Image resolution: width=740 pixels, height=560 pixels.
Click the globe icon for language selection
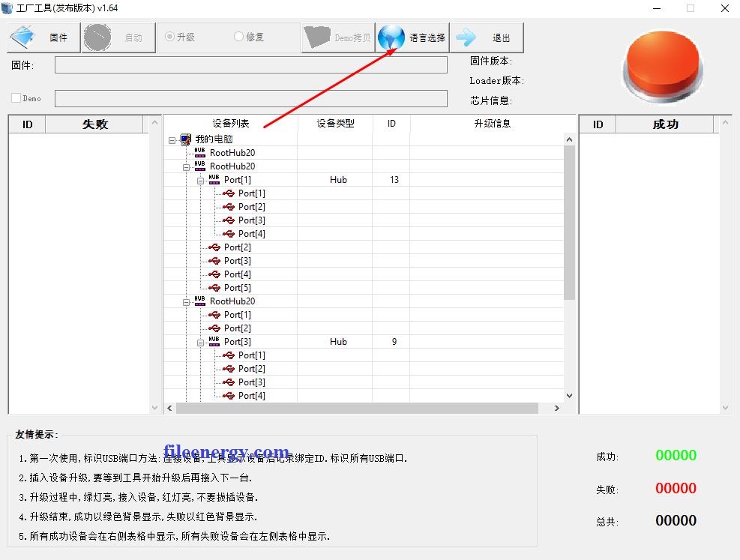pyautogui.click(x=391, y=37)
